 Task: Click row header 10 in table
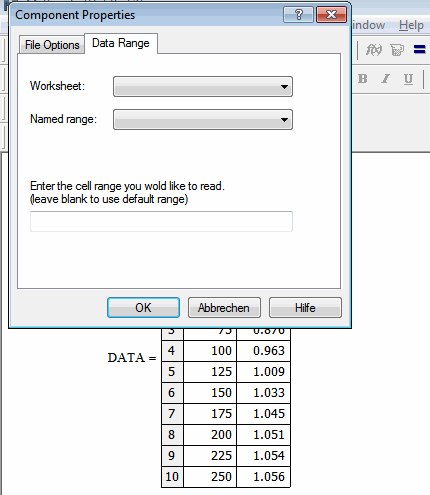(172, 477)
